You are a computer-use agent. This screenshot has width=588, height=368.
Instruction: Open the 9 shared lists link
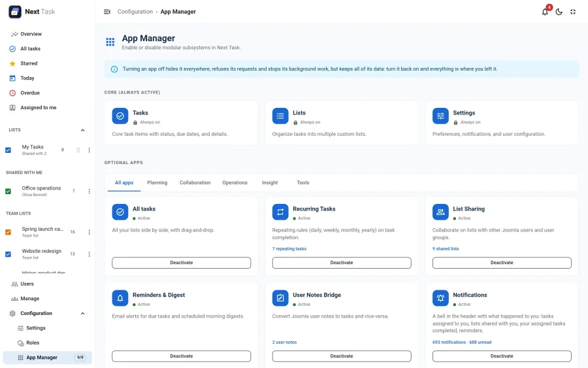(446, 248)
